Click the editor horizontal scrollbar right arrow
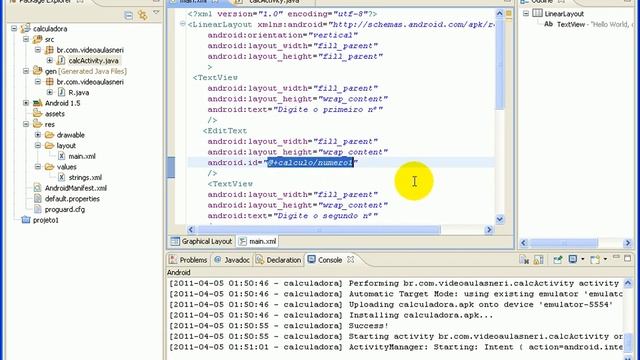This screenshot has width=640, height=360. (489, 229)
